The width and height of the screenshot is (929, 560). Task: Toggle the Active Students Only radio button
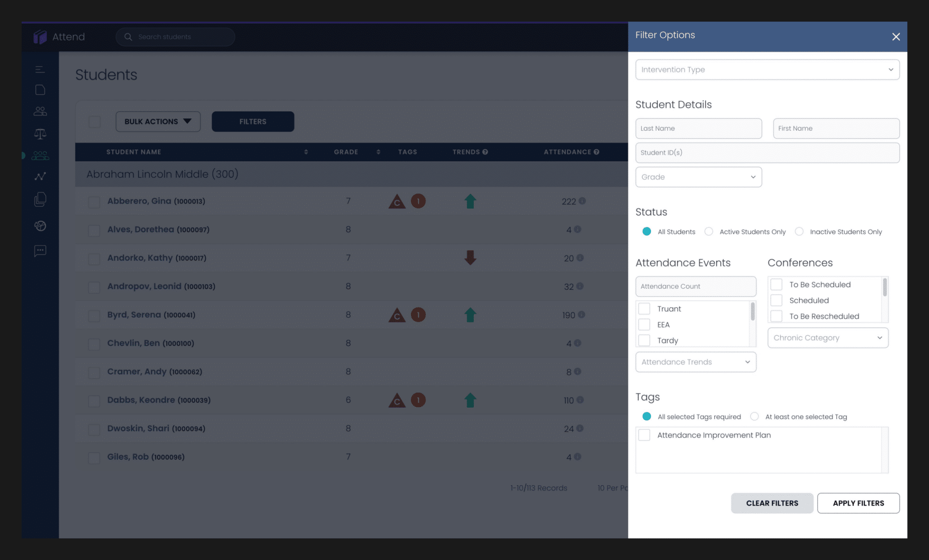709,232
